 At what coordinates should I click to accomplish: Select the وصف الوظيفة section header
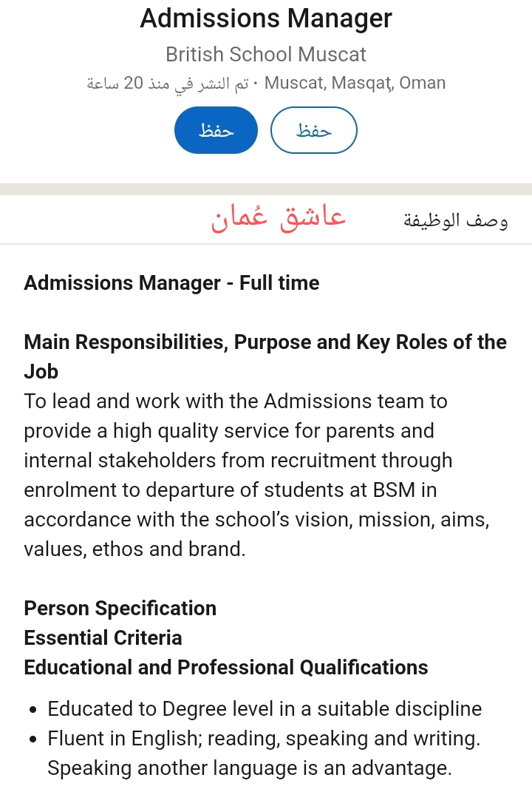pos(455,220)
